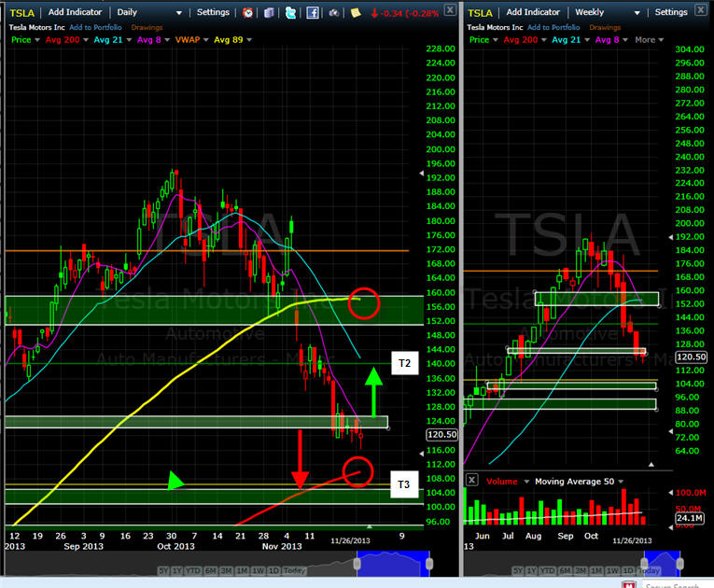Open the Moving Average 50 dropdown
Image resolution: width=714 pixels, height=588 pixels.
coord(621,482)
